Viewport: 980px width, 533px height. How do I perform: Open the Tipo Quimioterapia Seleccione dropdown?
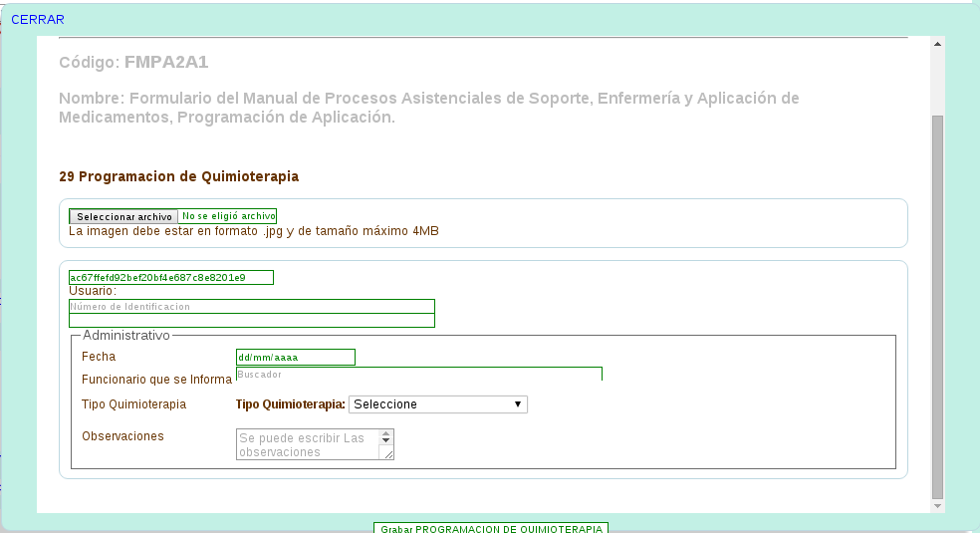tap(437, 404)
